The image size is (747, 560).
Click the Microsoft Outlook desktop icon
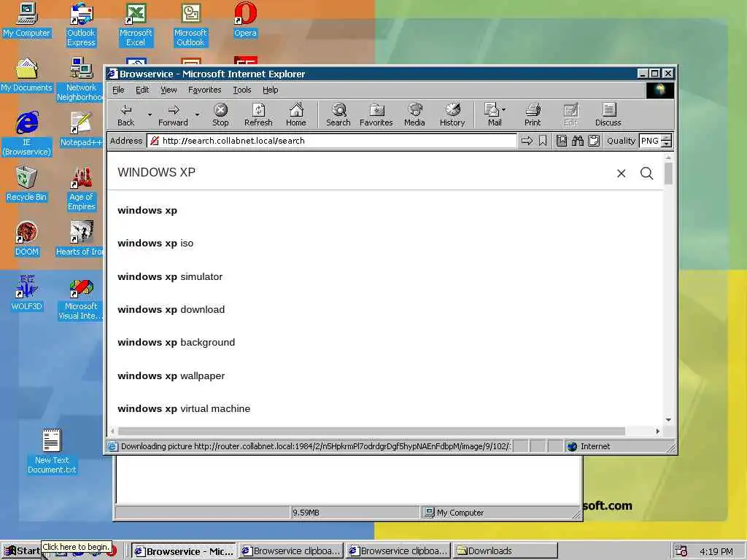(x=190, y=25)
